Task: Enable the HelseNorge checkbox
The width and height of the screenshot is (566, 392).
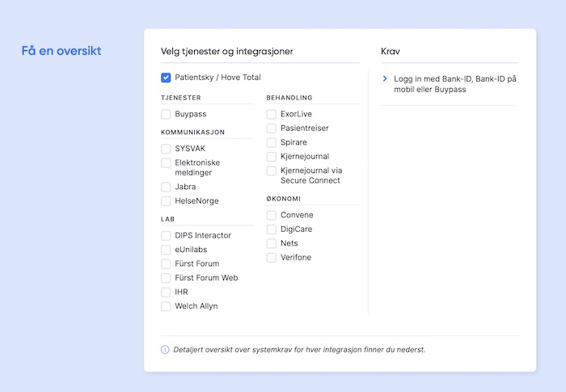Action: pyautogui.click(x=166, y=201)
